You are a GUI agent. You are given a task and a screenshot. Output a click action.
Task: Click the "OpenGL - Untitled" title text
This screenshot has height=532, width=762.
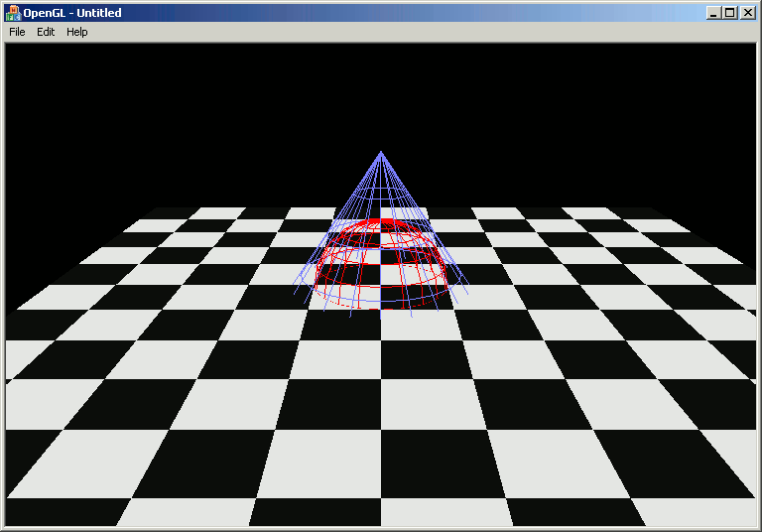72,13
